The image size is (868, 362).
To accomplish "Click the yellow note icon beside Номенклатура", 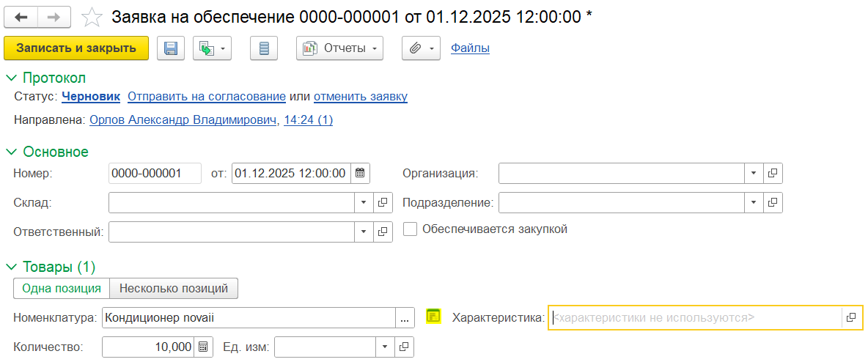I will 433,317.
